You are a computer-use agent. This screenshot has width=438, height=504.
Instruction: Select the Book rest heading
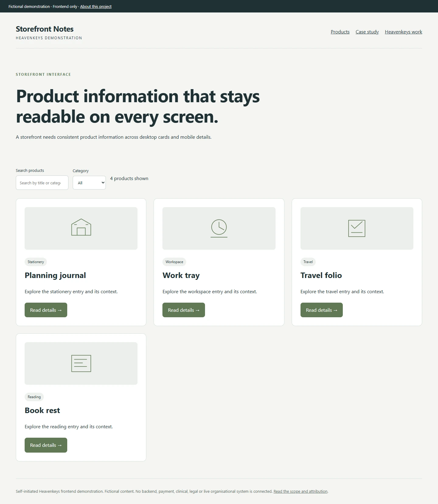tap(42, 410)
